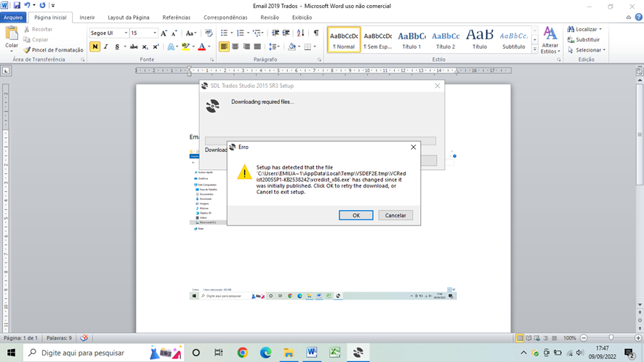This screenshot has height=362, width=644.
Task: Click the Recortar cut command
Action: [39, 29]
